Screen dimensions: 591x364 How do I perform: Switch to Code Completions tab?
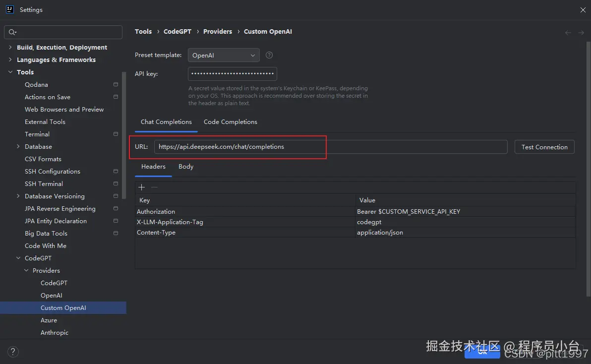point(230,121)
